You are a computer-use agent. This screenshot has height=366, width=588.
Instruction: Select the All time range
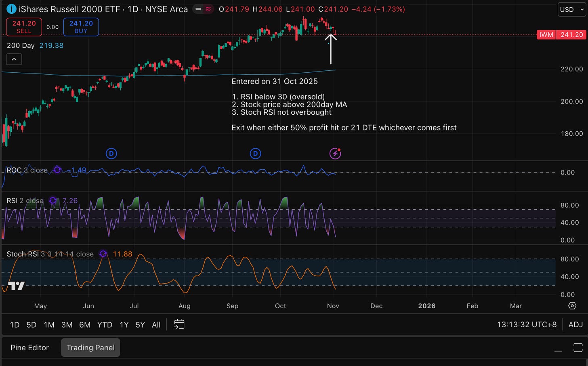(x=156, y=325)
